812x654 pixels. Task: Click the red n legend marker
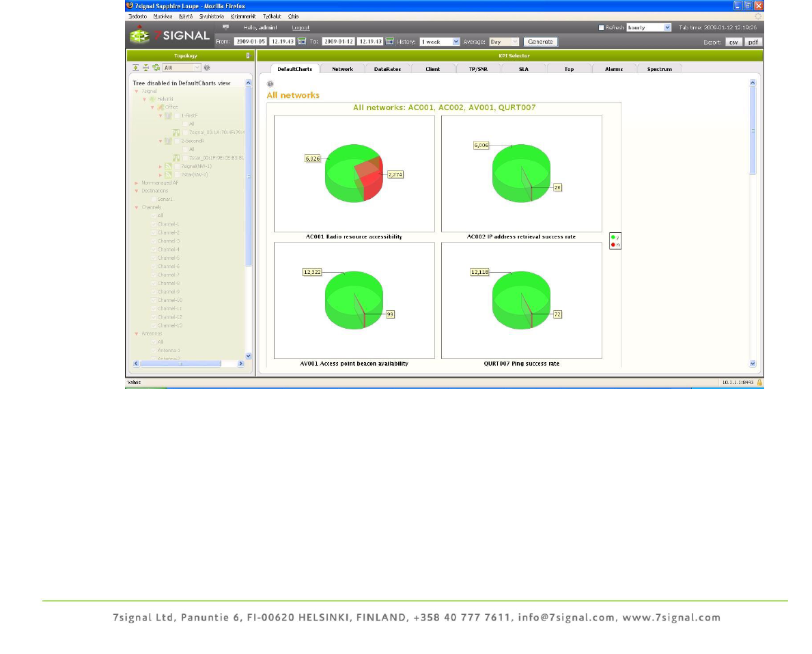[613, 245]
